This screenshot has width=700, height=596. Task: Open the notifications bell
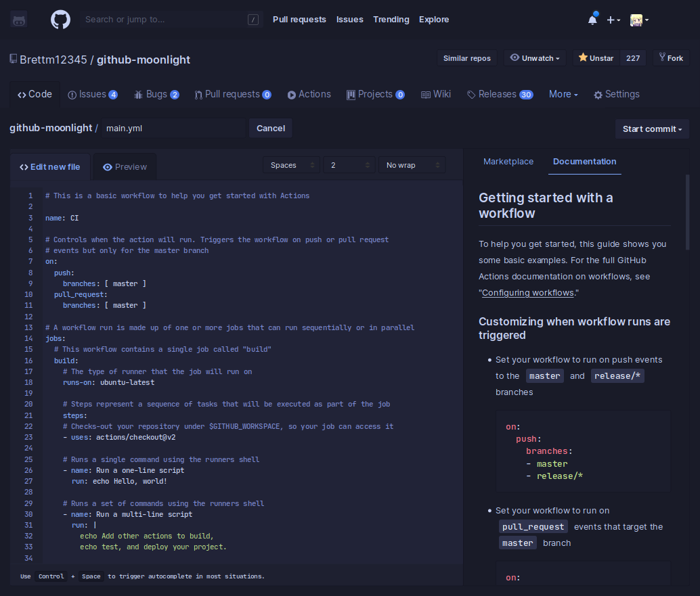click(x=592, y=20)
